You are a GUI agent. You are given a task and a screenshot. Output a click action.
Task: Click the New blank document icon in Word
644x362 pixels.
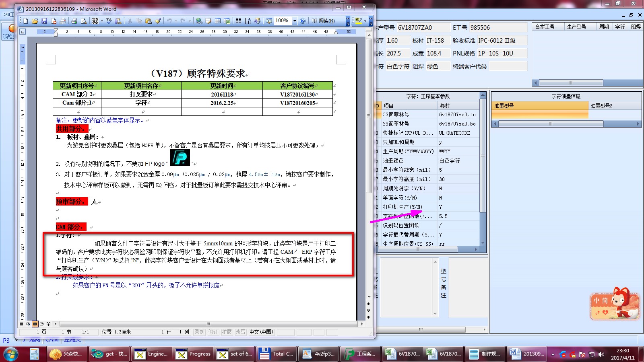(26, 21)
